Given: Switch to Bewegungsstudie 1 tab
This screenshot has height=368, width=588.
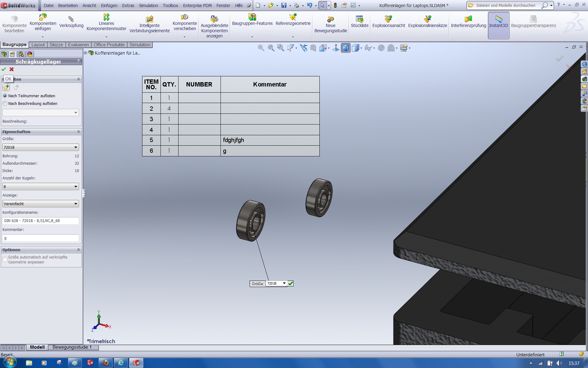Looking at the screenshot, I should (72, 347).
